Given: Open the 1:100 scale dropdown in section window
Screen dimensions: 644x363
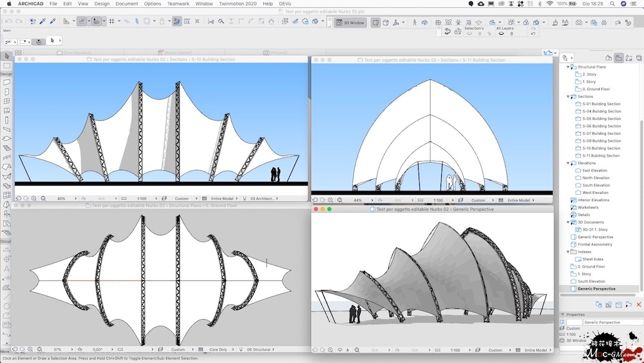Looking at the screenshot, I should [142, 199].
